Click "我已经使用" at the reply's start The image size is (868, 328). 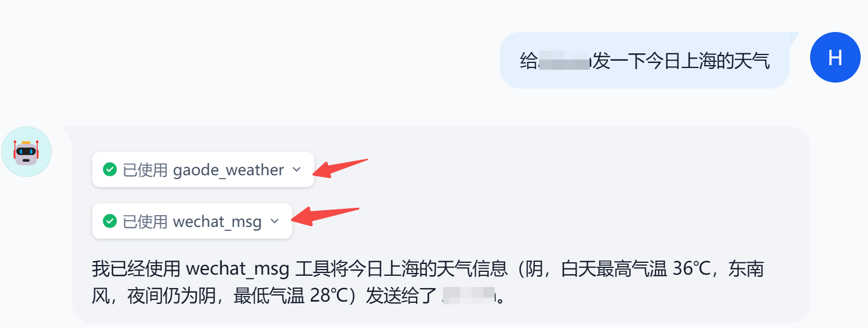tap(137, 270)
